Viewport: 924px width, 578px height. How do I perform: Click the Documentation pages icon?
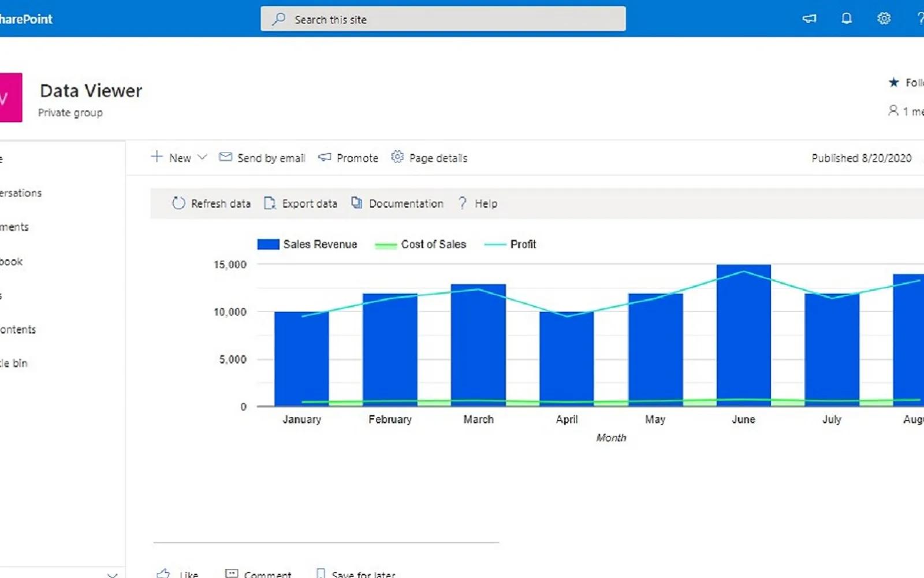[x=357, y=203]
